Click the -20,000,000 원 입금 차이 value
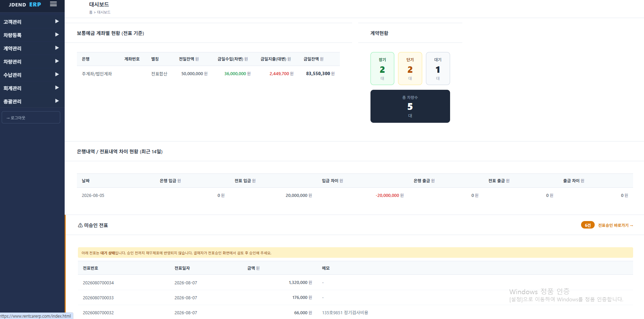This screenshot has width=644, height=319. click(x=390, y=195)
